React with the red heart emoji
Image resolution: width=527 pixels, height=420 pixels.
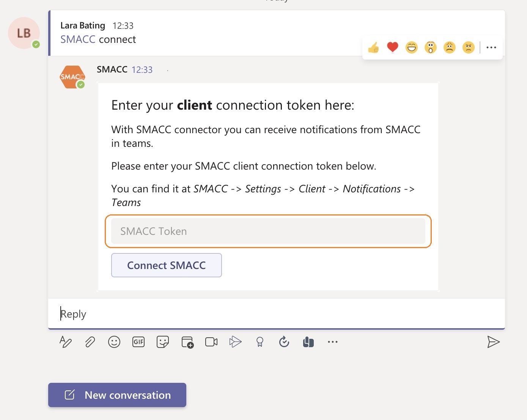pos(393,47)
